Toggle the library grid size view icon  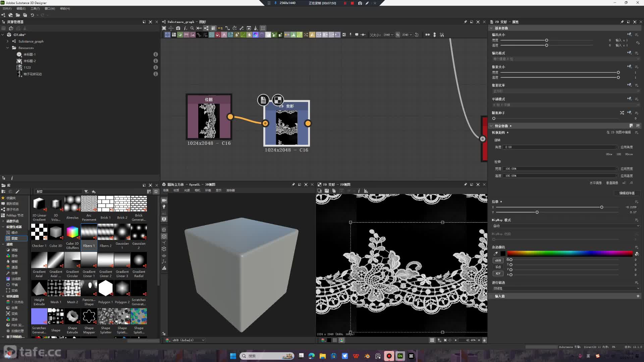coord(149,191)
